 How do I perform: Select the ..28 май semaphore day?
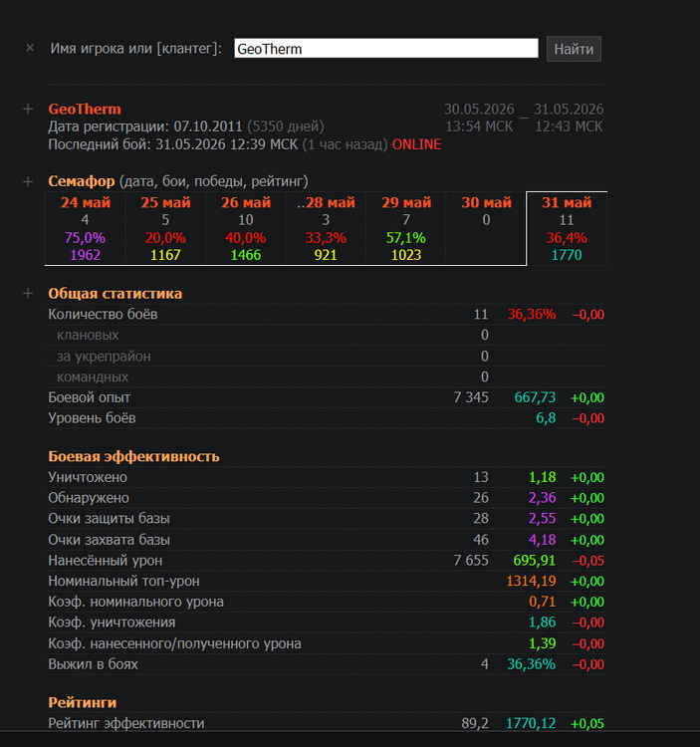(326, 228)
